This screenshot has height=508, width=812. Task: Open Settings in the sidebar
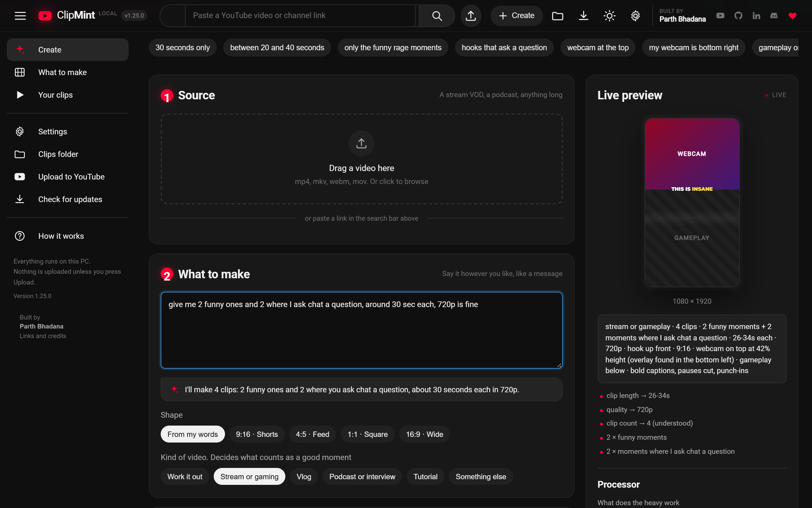tap(67, 131)
